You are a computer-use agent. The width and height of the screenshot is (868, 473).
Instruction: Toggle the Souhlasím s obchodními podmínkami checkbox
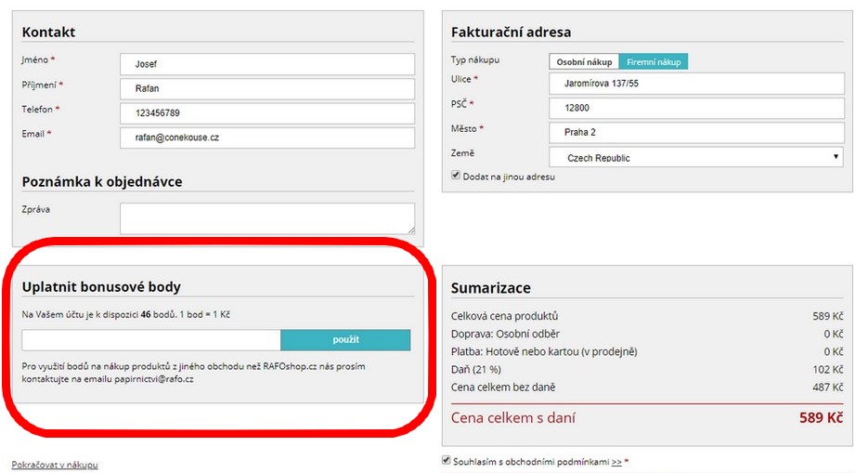pos(447,461)
